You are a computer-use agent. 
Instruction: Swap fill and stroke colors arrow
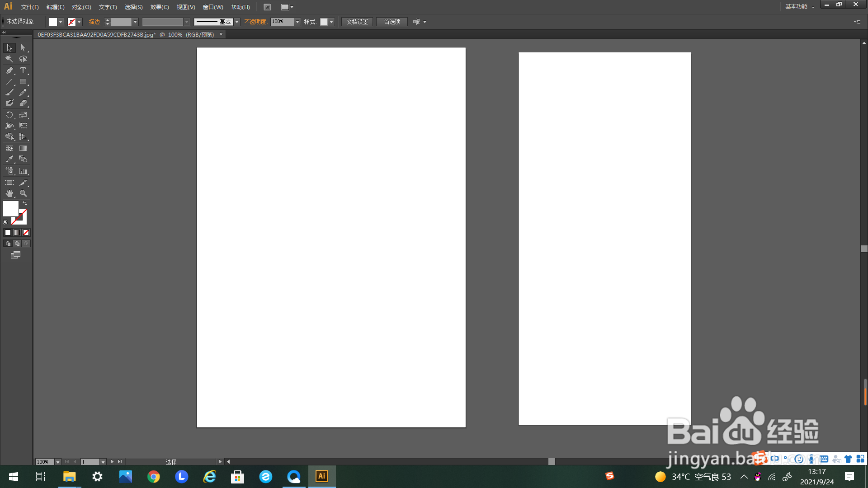(25, 204)
